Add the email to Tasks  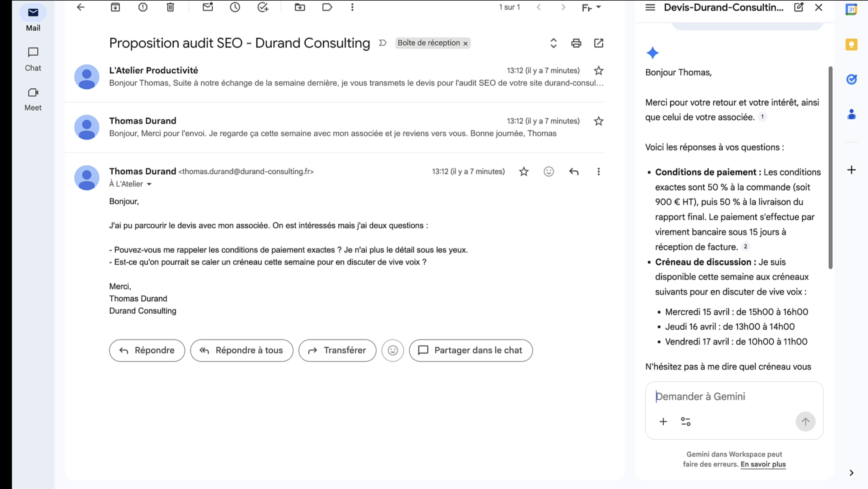point(262,7)
